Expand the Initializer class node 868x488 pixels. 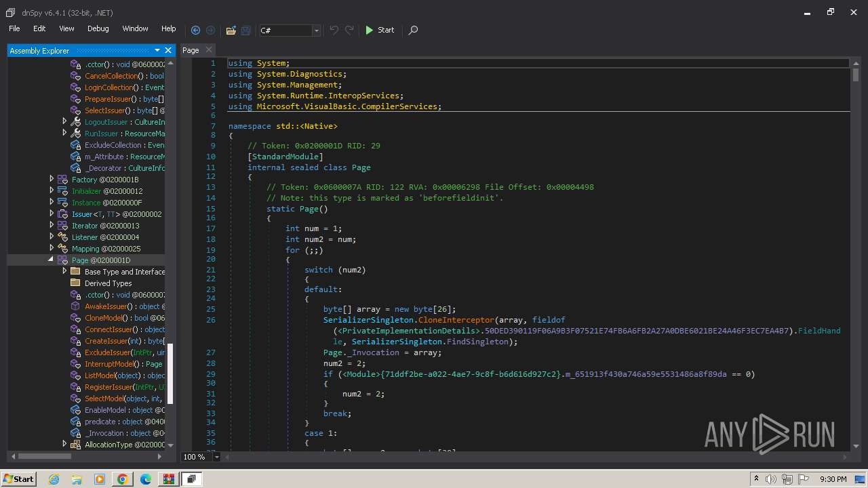tap(52, 191)
